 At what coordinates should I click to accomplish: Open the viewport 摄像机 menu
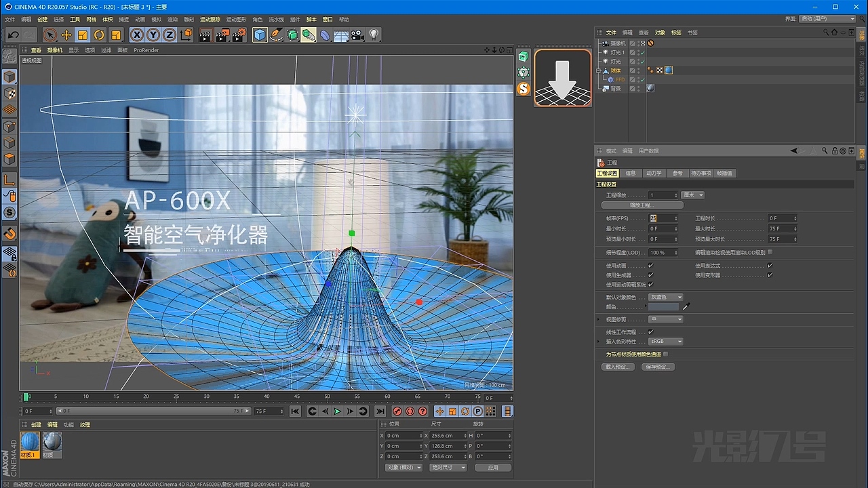54,50
